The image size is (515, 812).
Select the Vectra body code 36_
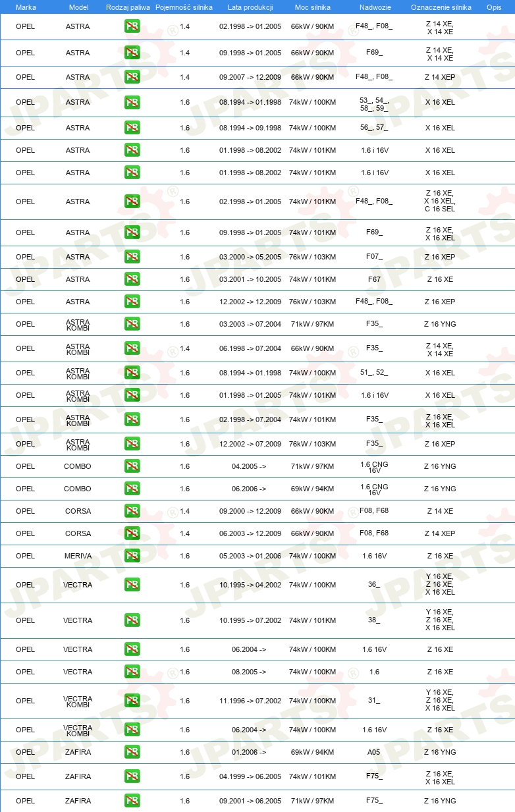pos(374,585)
